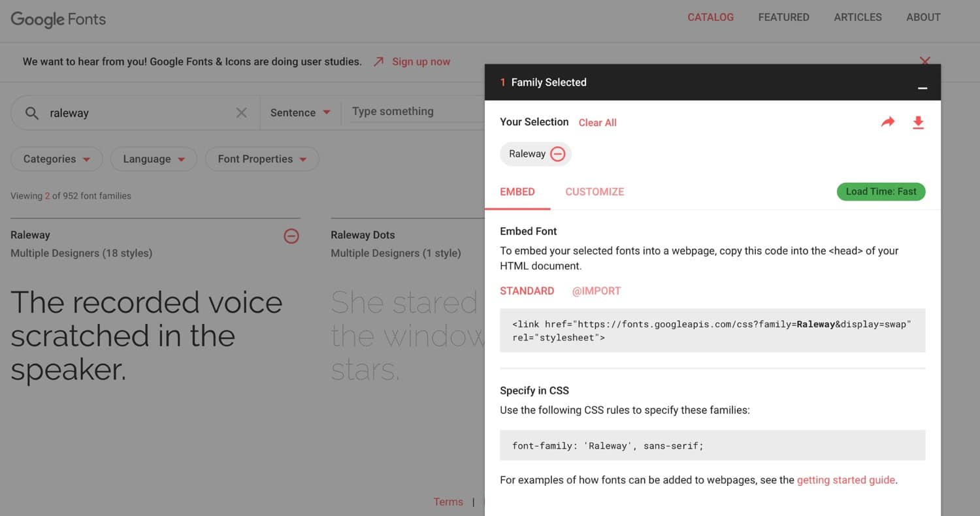This screenshot has width=980, height=516.
Task: Download the selected font family
Action: [x=919, y=122]
